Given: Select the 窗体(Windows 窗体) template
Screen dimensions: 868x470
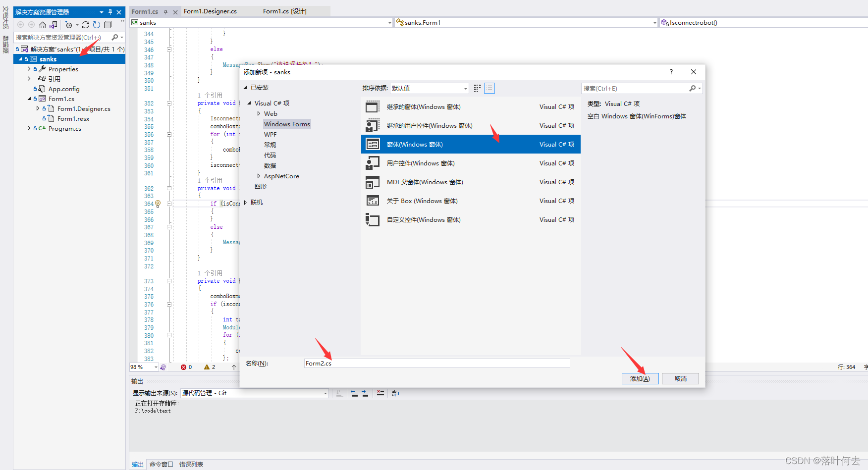Looking at the screenshot, I should pos(471,144).
